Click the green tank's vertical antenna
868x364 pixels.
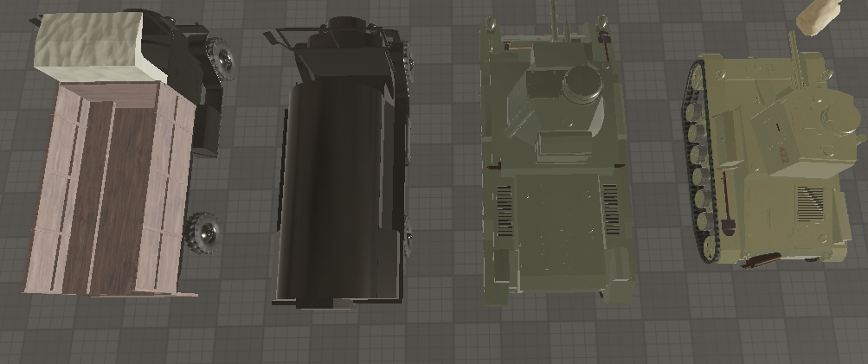(x=555, y=19)
